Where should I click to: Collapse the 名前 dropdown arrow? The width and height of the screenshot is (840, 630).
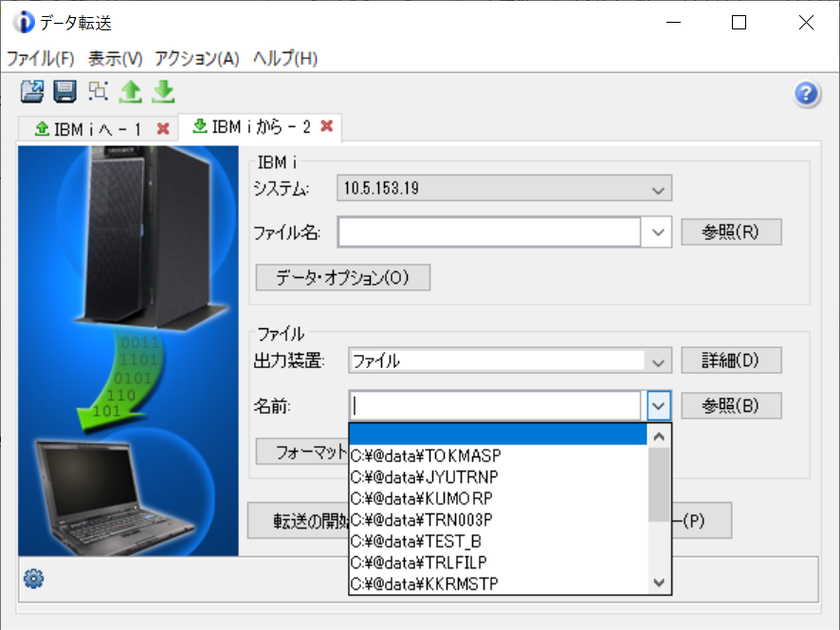click(x=658, y=406)
